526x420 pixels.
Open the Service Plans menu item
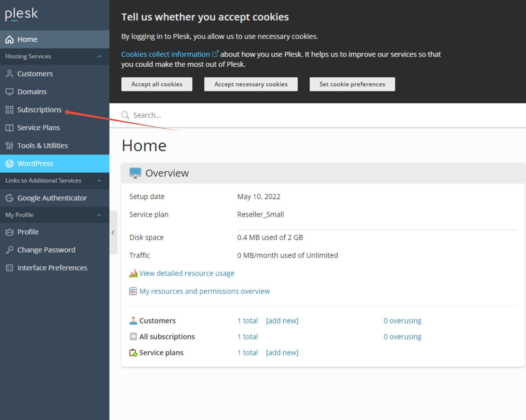(x=55, y=127)
